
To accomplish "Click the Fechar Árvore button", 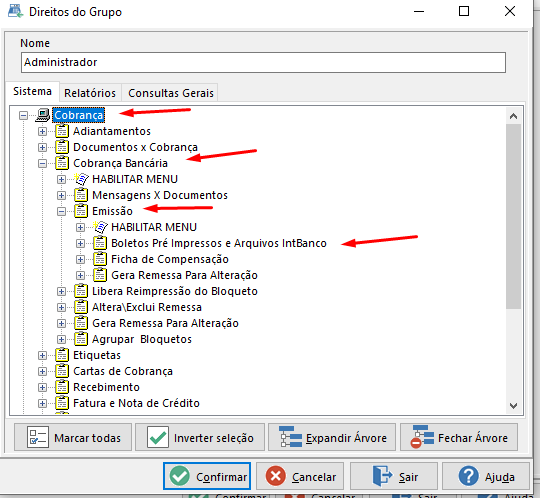I will pyautogui.click(x=459, y=437).
